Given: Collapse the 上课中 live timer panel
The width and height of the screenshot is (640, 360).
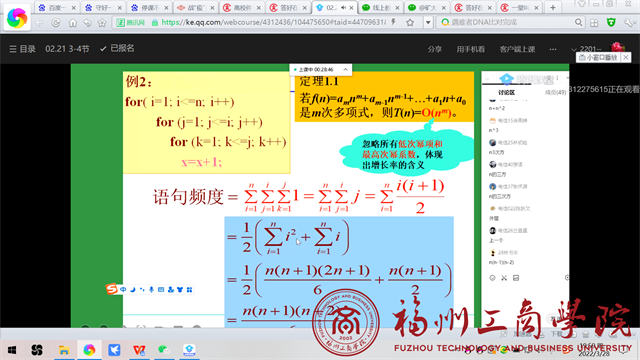Looking at the screenshot, I should coord(345,70).
